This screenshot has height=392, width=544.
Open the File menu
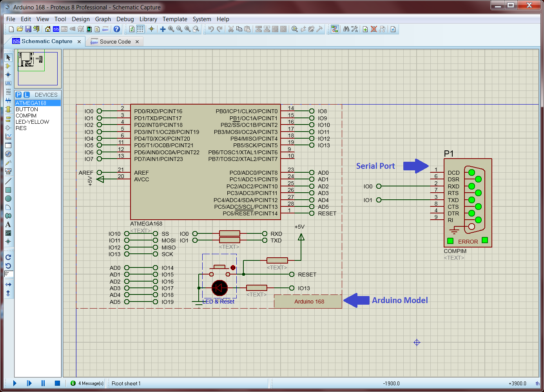pyautogui.click(x=11, y=19)
